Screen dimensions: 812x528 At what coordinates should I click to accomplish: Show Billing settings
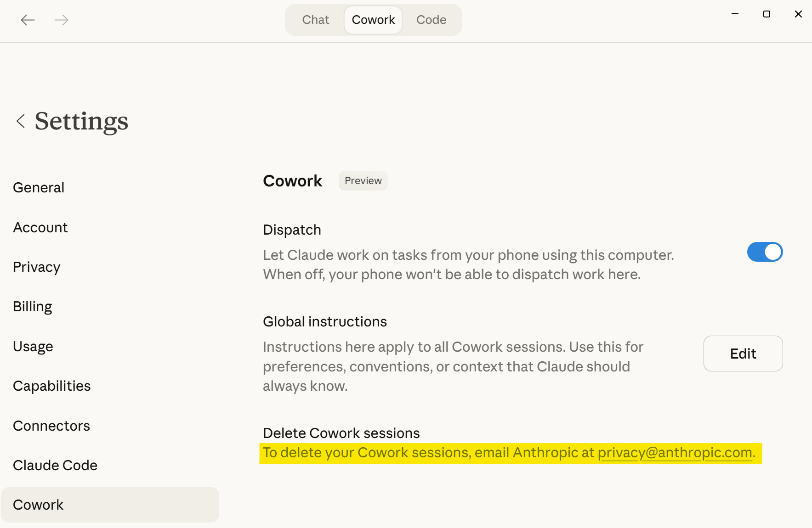pos(33,307)
